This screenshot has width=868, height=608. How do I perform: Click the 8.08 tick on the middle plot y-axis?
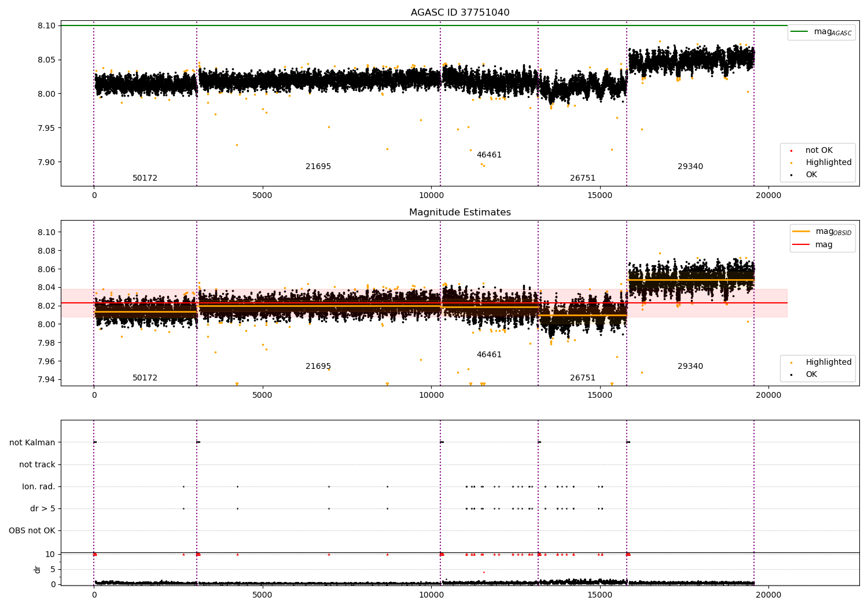tap(47, 251)
